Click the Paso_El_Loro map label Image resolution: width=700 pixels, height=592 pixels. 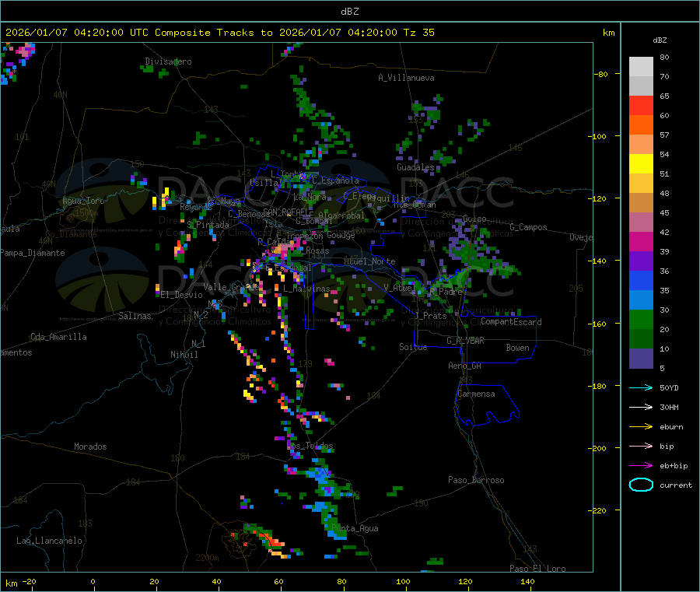(538, 569)
